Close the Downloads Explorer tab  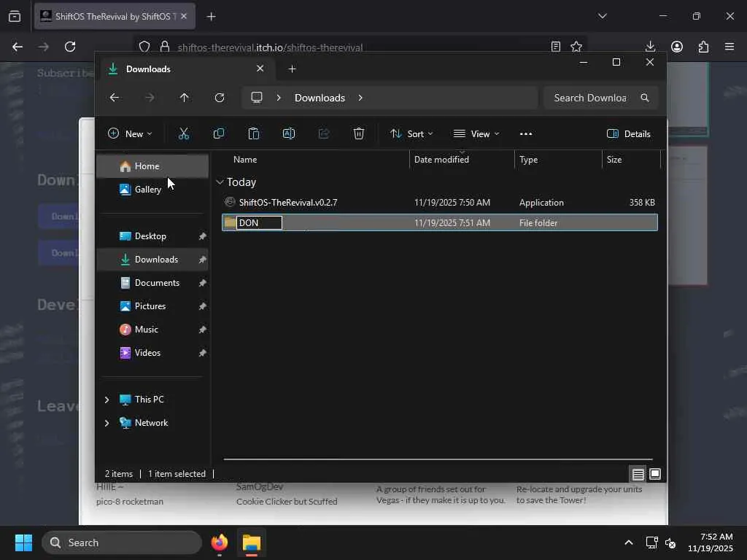260,69
